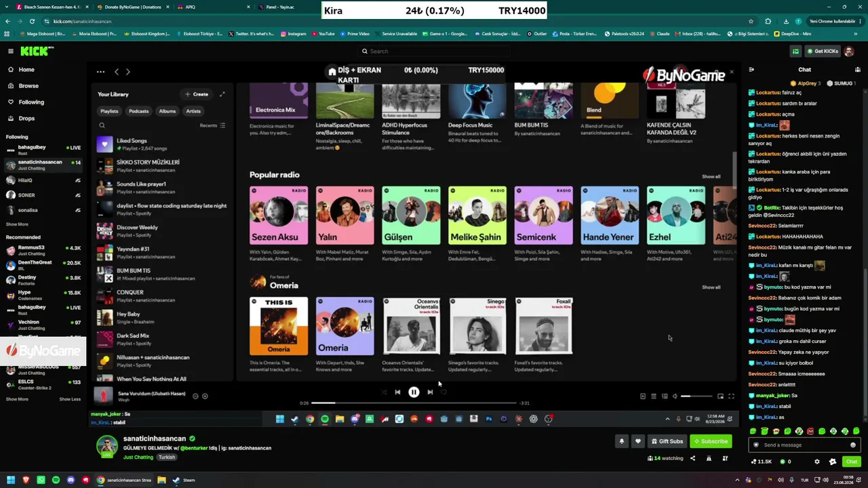Open Rammus53 recommended channel
The height and width of the screenshot is (488, 868).
click(x=42, y=250)
